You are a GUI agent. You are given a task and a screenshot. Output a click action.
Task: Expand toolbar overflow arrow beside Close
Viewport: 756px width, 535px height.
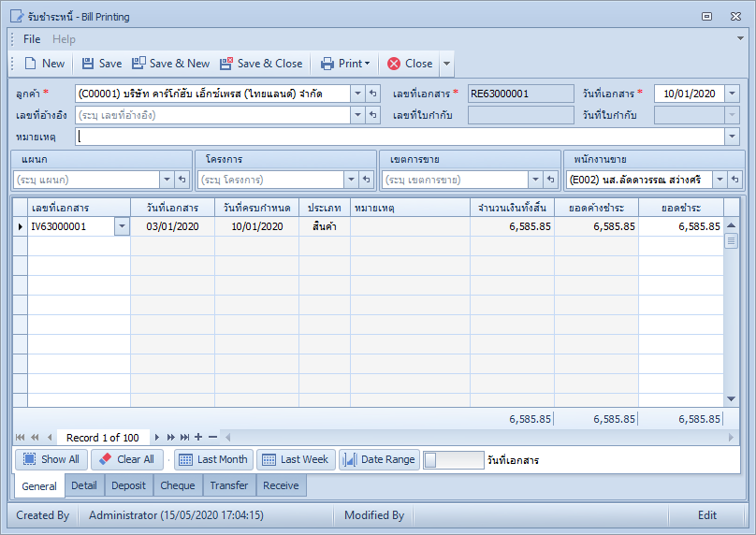(x=447, y=64)
